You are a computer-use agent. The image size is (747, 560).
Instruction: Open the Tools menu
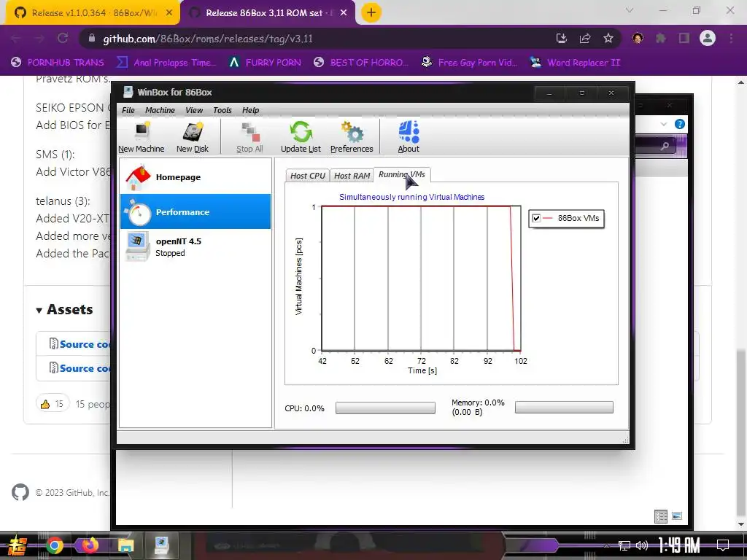pyautogui.click(x=222, y=110)
